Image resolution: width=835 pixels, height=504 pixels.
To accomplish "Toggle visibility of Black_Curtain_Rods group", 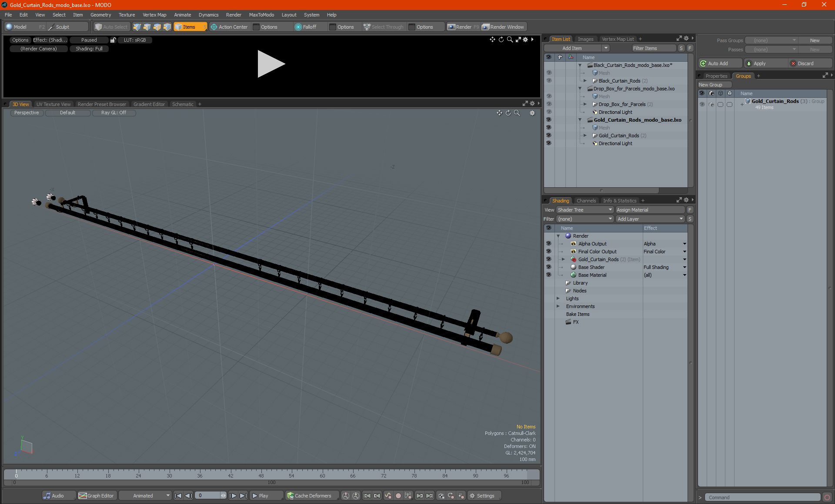I will (549, 81).
